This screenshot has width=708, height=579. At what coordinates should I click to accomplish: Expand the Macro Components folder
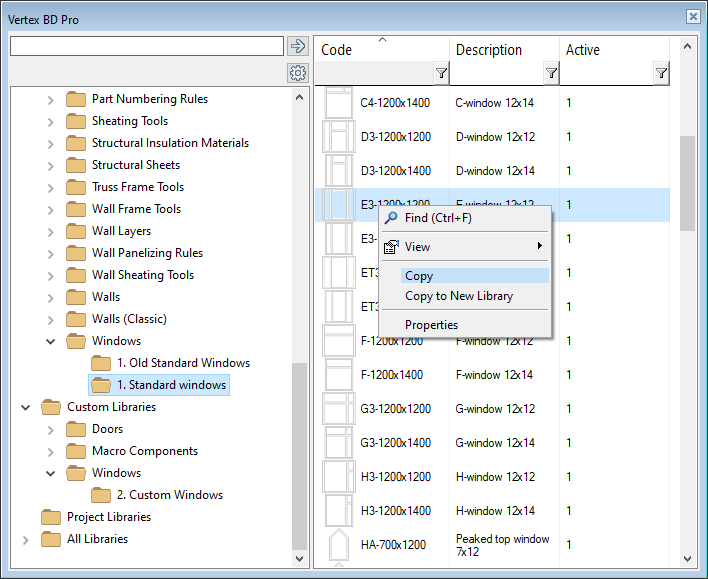click(51, 451)
